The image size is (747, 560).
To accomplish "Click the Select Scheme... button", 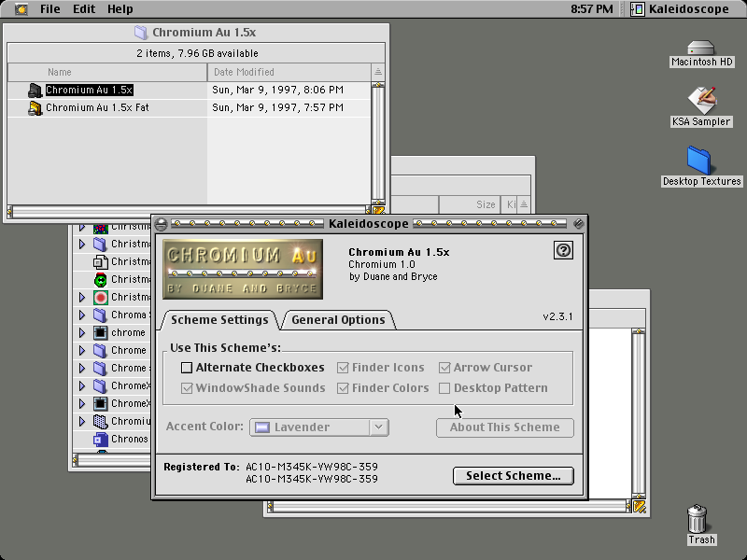I will click(513, 476).
